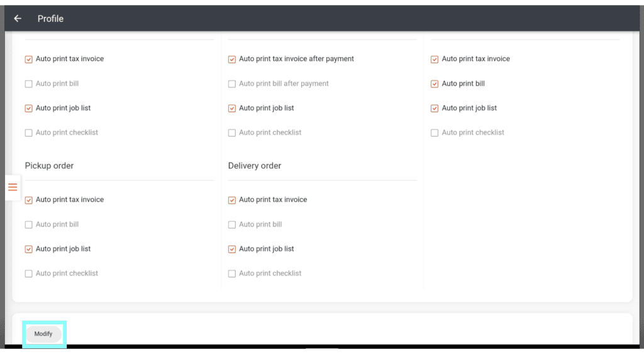Disable Delivery order Auto print job list
Viewport: 644px width, 354px height.
coord(232,249)
